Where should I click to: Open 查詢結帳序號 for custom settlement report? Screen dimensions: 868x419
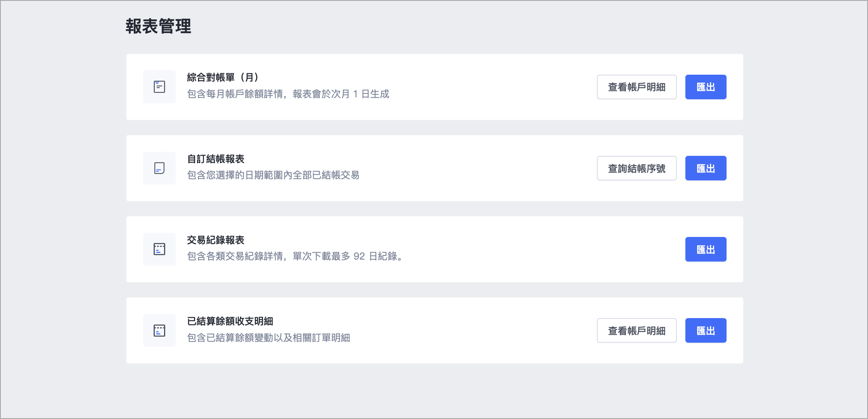coord(636,168)
